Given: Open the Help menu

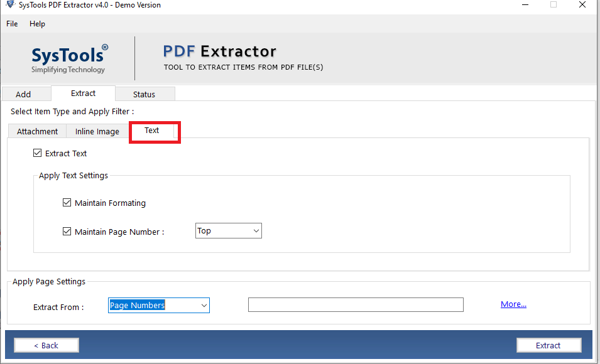Looking at the screenshot, I should [x=37, y=24].
